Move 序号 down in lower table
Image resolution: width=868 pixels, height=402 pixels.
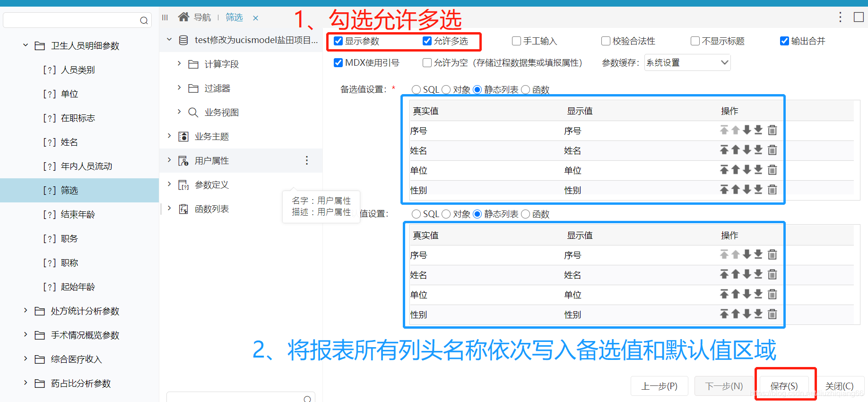(x=747, y=254)
